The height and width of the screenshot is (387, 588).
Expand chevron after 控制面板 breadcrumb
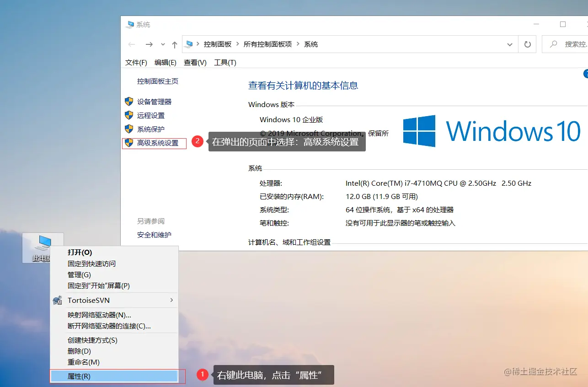[x=238, y=44]
